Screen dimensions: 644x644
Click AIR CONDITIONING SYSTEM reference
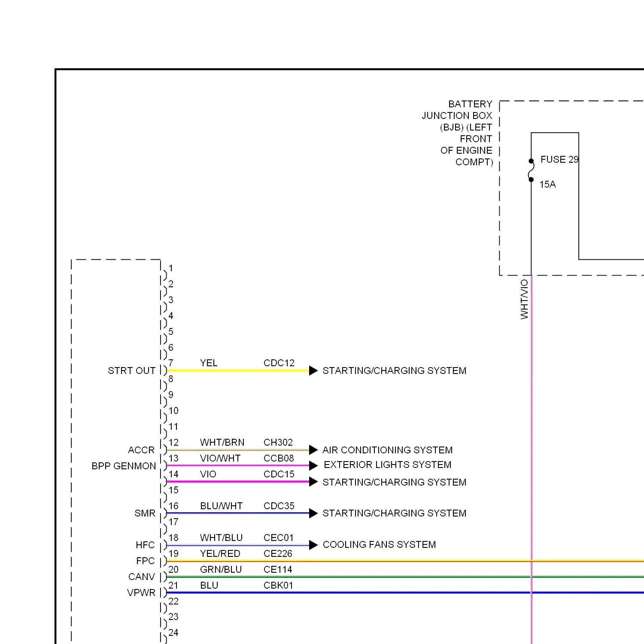point(388,450)
